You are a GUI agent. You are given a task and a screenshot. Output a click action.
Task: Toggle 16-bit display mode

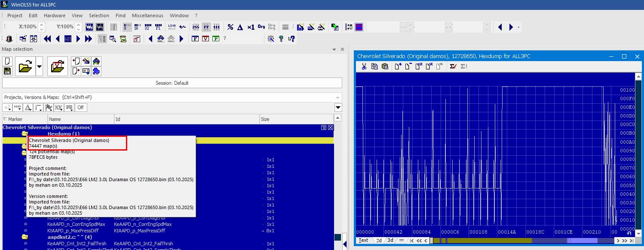(137, 27)
